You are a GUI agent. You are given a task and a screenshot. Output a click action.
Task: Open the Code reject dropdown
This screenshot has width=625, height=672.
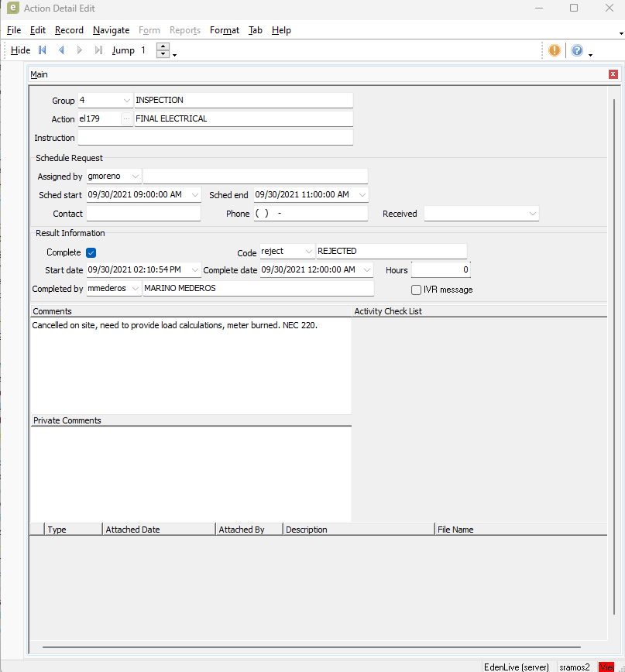click(309, 252)
